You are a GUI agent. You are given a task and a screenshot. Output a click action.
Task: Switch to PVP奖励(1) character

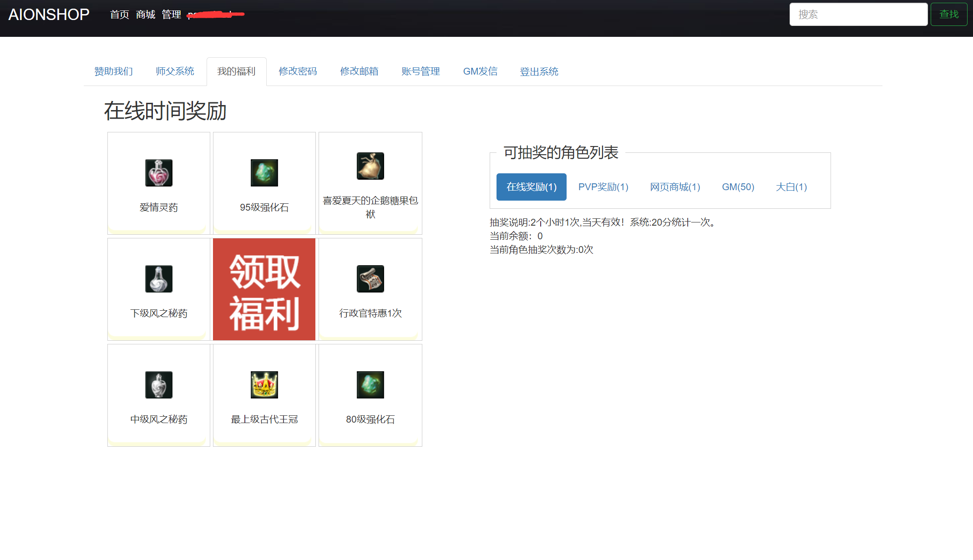[x=603, y=187]
